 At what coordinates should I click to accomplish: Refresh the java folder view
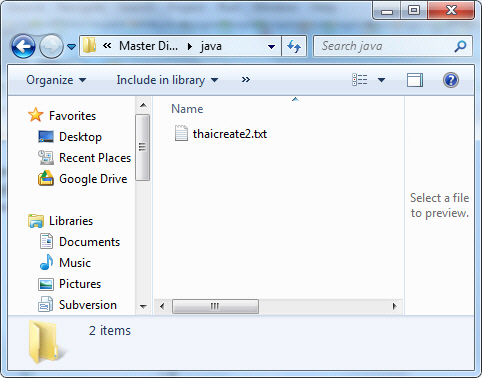pyautogui.click(x=294, y=46)
